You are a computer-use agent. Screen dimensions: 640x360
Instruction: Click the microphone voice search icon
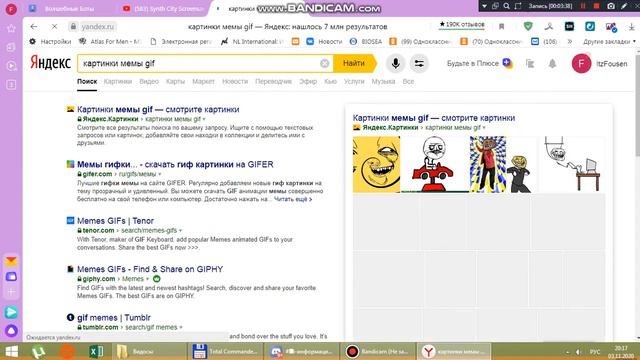point(395,64)
